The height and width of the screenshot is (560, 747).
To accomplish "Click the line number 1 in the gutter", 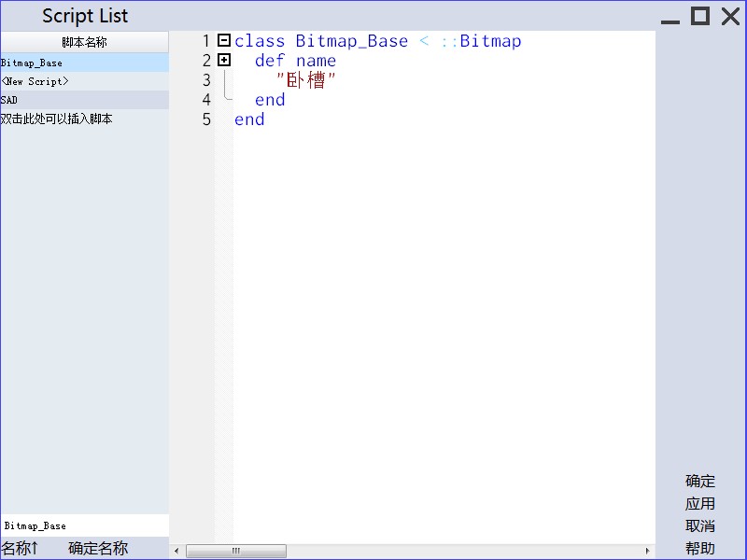I will pyautogui.click(x=206, y=41).
